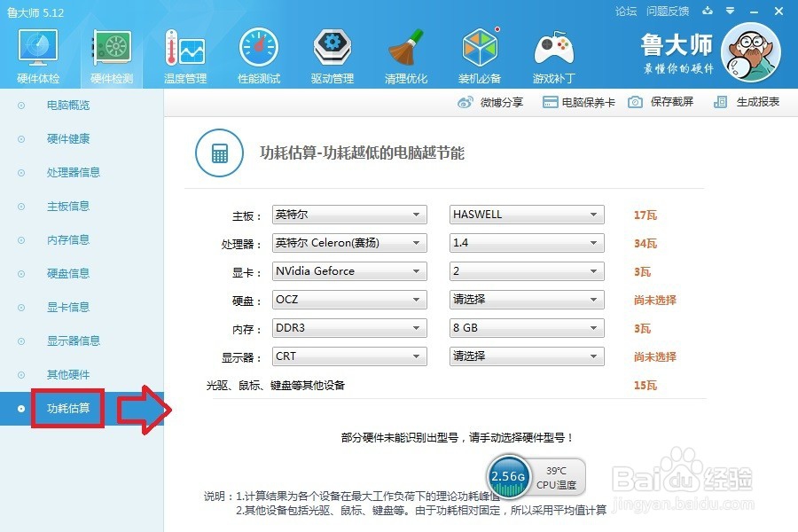
Task: Expand the 内存 DDR3 dropdown
Action: pyautogui.click(x=349, y=328)
